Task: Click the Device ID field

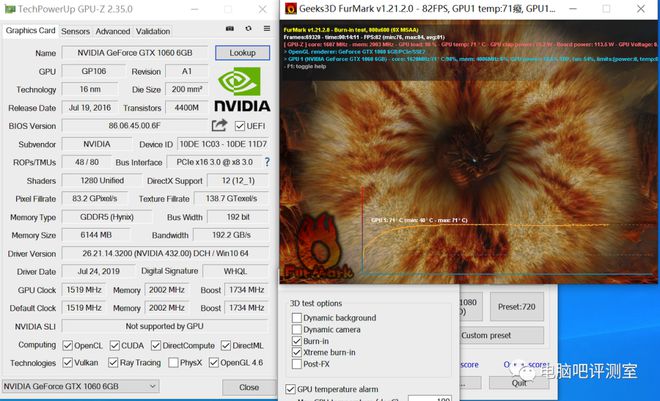Action: [x=223, y=144]
